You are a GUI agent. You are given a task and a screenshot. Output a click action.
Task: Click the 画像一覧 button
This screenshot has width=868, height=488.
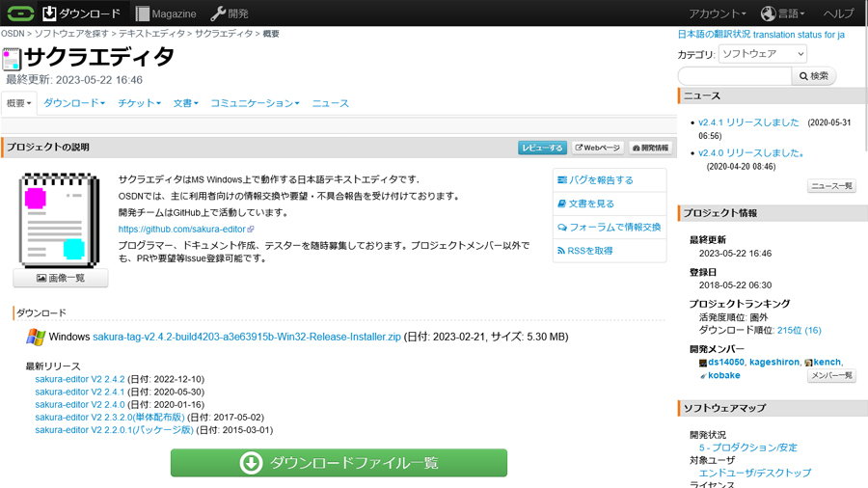(x=60, y=278)
